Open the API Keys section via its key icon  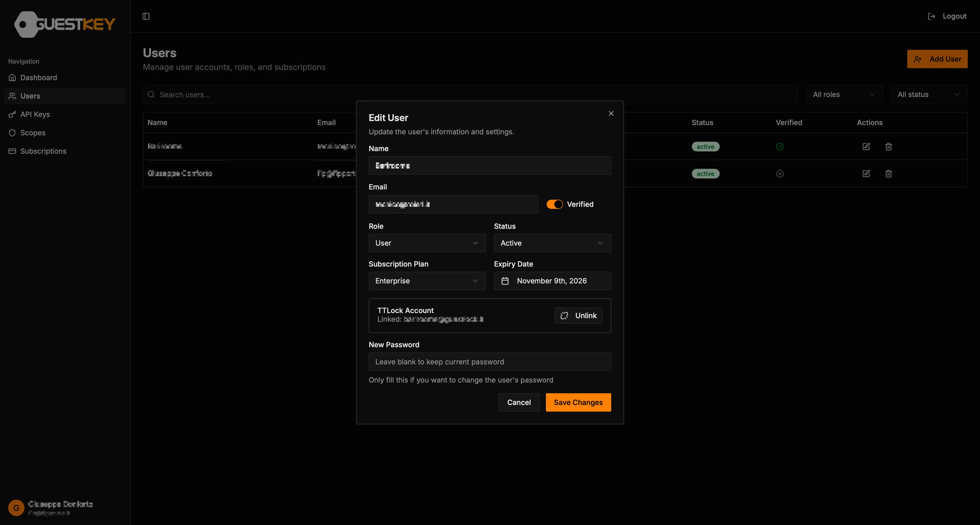click(x=12, y=114)
